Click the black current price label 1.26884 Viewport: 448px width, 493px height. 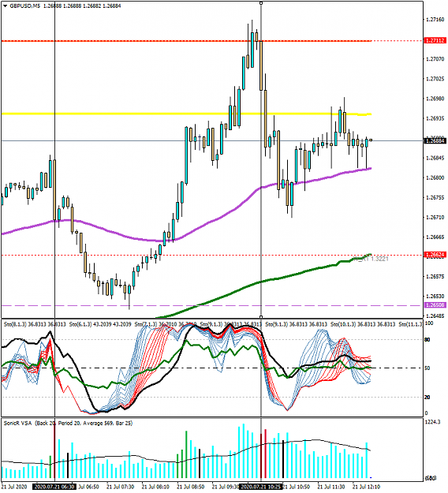click(x=435, y=140)
